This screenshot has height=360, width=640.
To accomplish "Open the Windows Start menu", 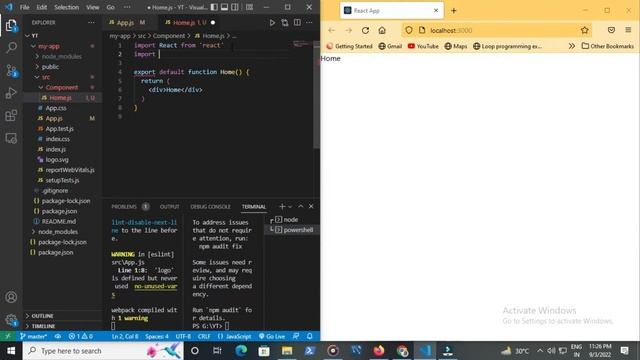I will (x=11, y=351).
